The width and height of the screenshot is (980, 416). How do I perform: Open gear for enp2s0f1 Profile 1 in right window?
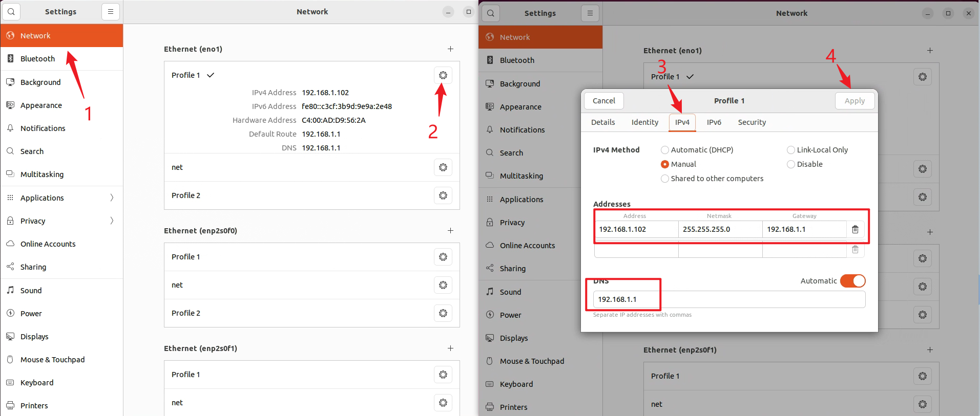tap(923, 376)
